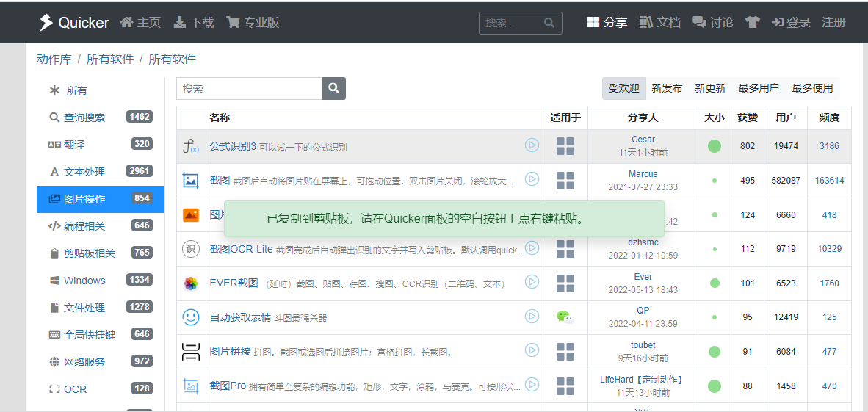Open the 专业版 menu item

pyautogui.click(x=253, y=22)
